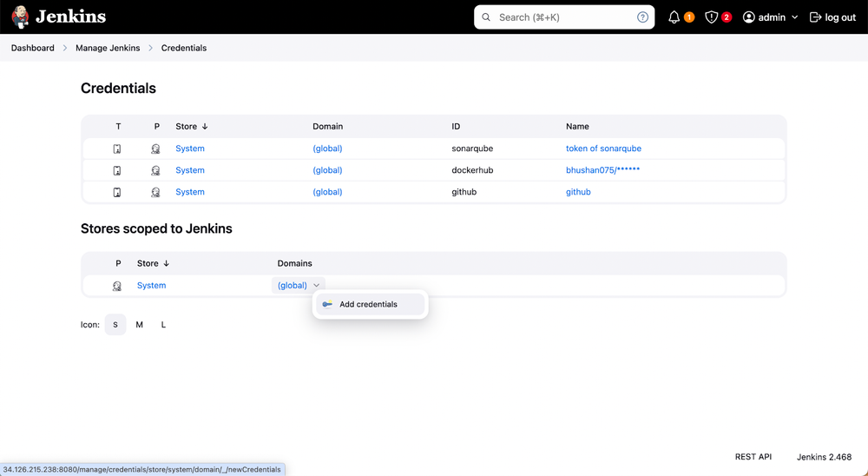Image resolution: width=868 pixels, height=476 pixels.
Task: Click the provider icon beside System store
Action: (x=117, y=286)
